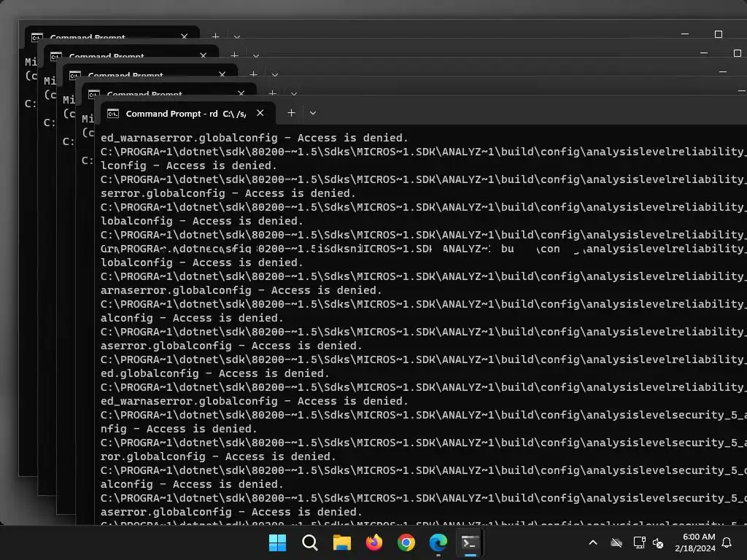This screenshot has height=560, width=747.
Task: Launch Google Chrome from the taskbar
Action: 406,542
